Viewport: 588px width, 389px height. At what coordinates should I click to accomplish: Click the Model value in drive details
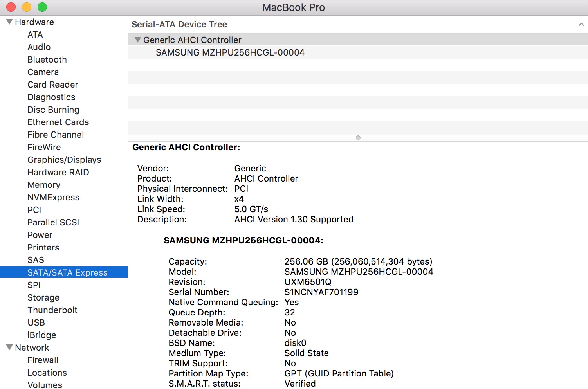coord(359,272)
